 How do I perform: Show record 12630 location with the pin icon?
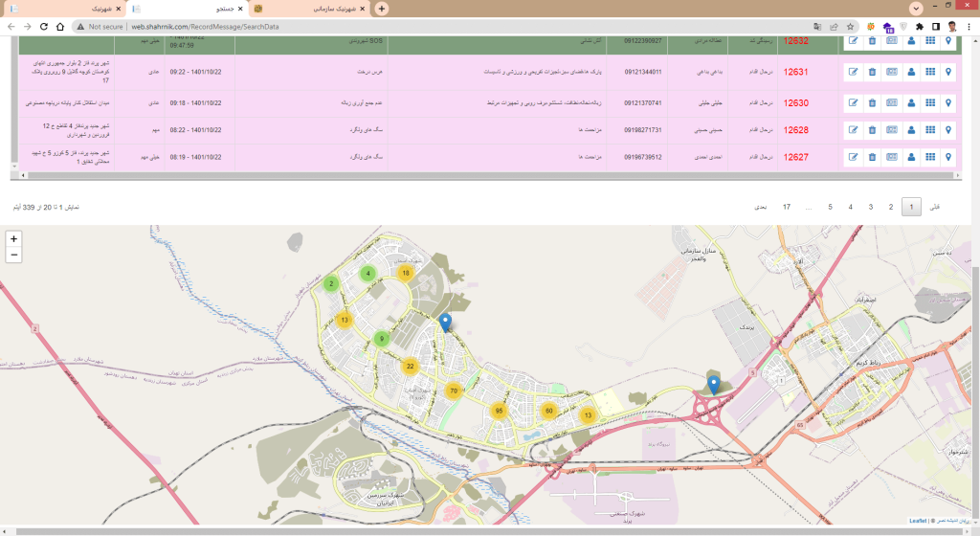948,101
